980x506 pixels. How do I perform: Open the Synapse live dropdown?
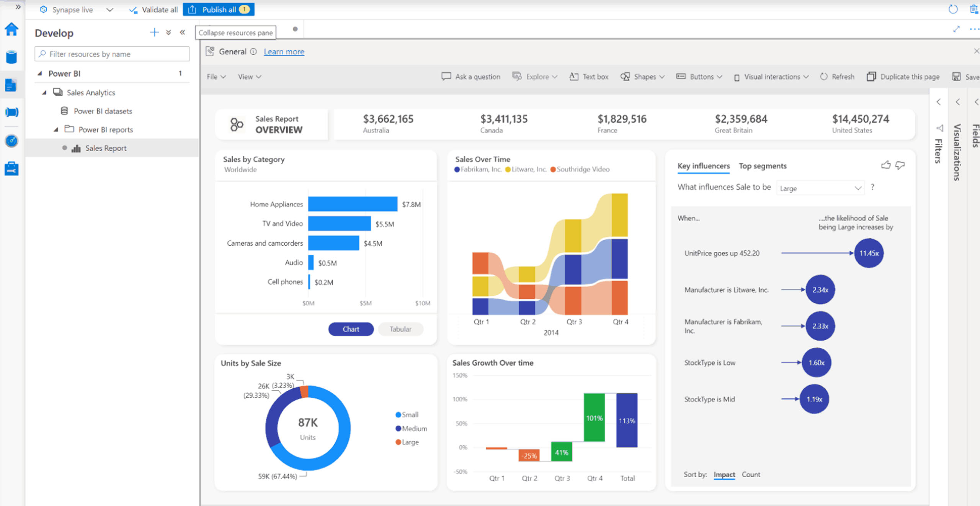pyautogui.click(x=109, y=10)
